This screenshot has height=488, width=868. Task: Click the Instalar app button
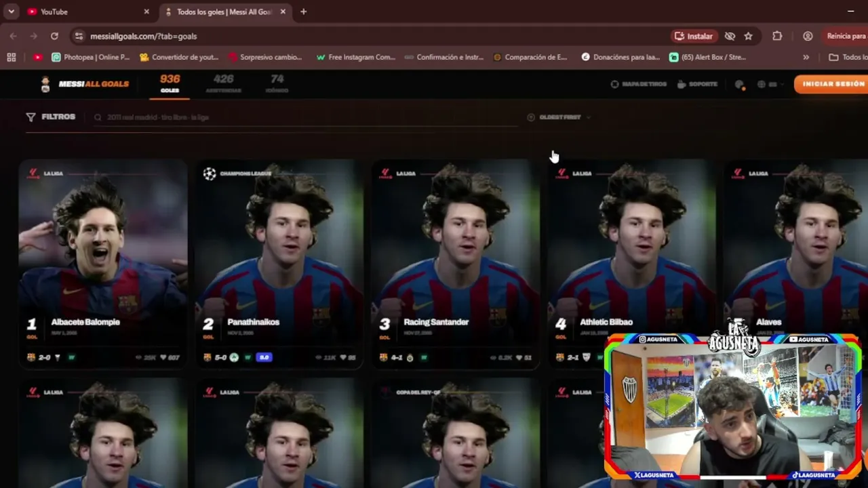[694, 36]
